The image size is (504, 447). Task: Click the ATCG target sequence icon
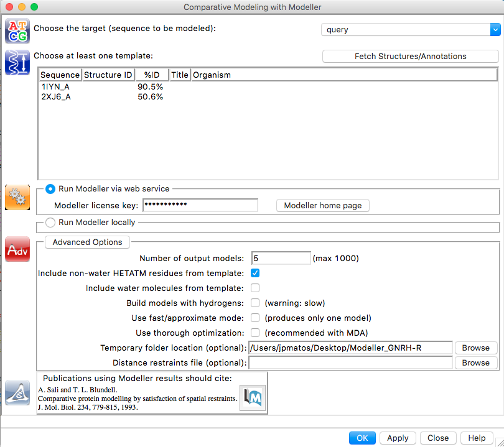pos(17,31)
